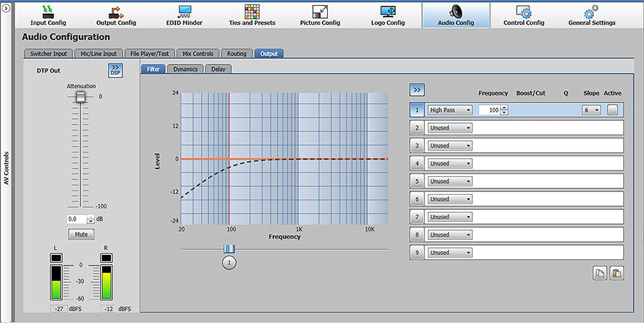The height and width of the screenshot is (323, 644).
Task: Open filter 3 Unused type dropdown
Action: pyautogui.click(x=450, y=145)
